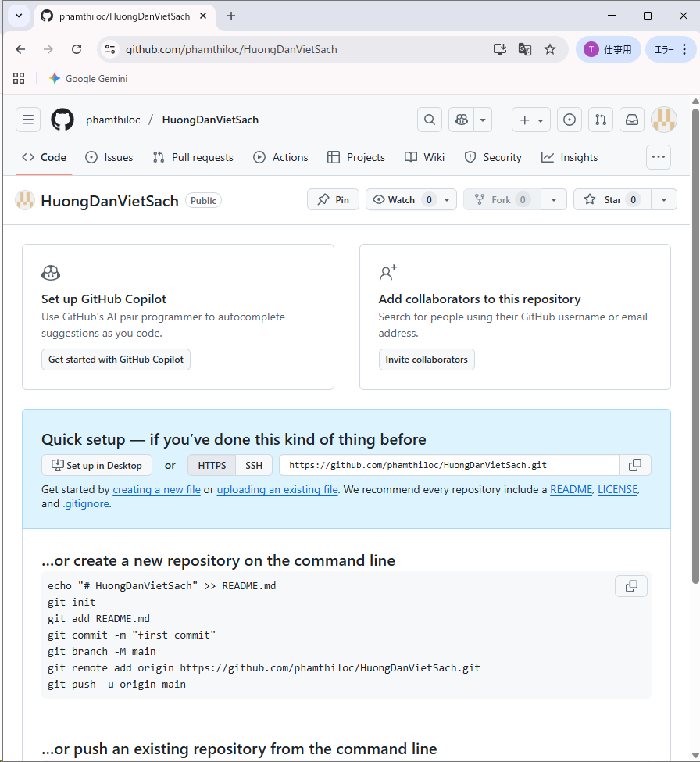
Task: Follow the creating a new file link
Action: click(x=156, y=489)
